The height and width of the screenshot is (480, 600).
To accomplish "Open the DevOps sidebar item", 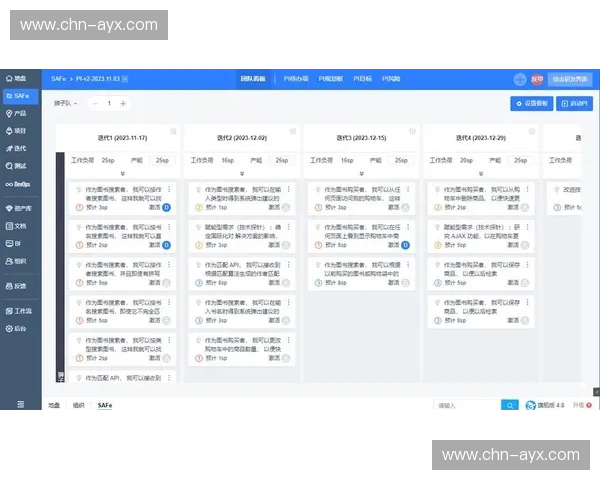I will click(18, 184).
